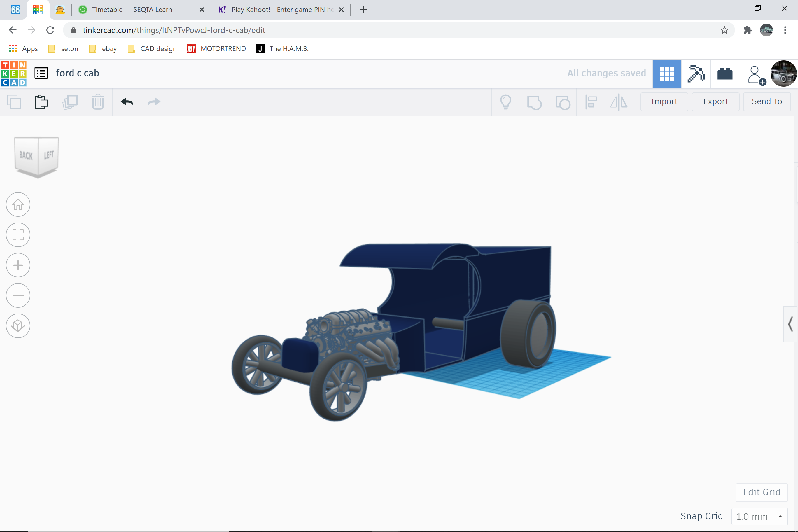
Task: Click the Home view button
Action: click(18, 204)
